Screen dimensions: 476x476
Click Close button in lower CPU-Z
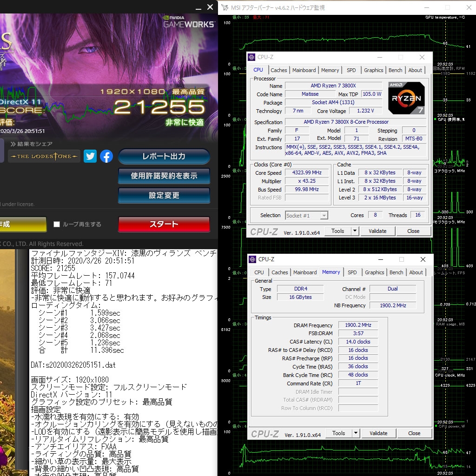tap(414, 433)
